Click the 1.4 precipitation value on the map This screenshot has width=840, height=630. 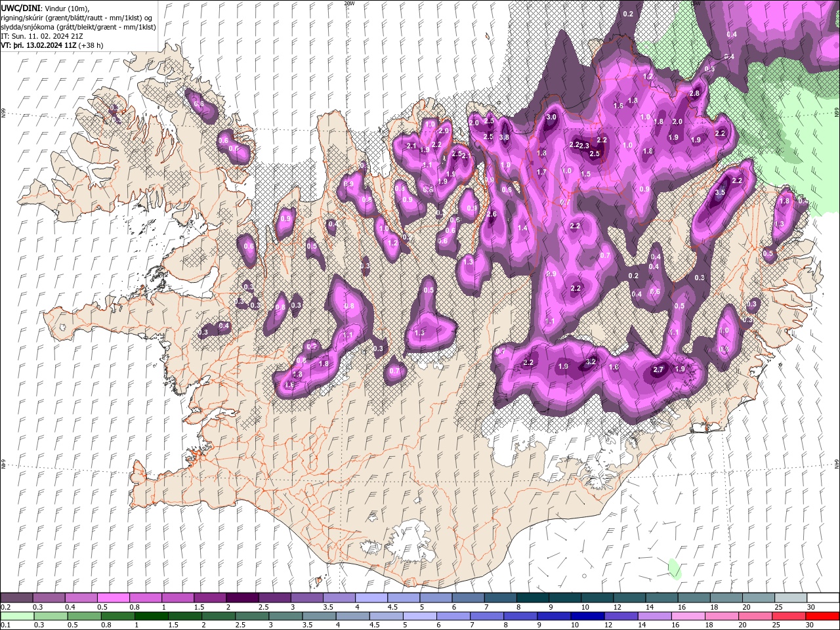click(x=522, y=228)
